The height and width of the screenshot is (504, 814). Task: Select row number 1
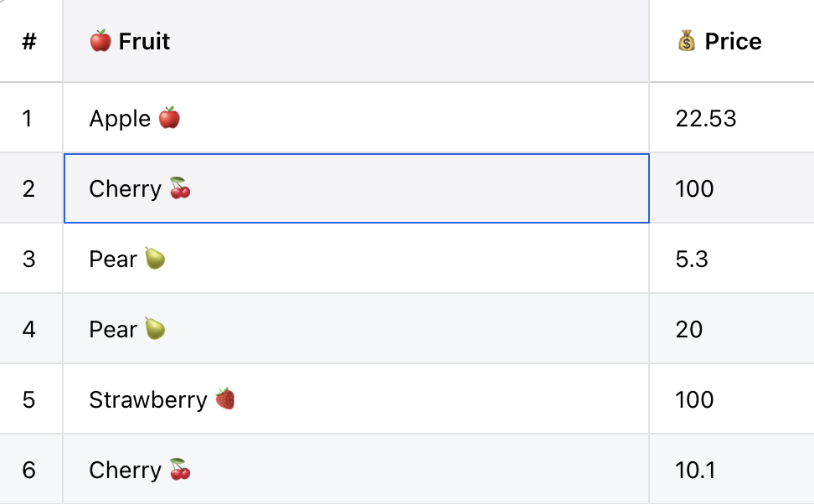tap(28, 118)
